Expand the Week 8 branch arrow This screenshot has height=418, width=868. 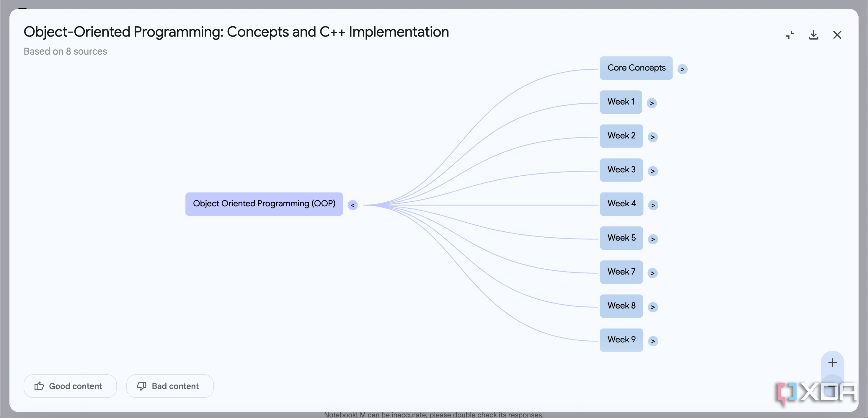pos(653,307)
